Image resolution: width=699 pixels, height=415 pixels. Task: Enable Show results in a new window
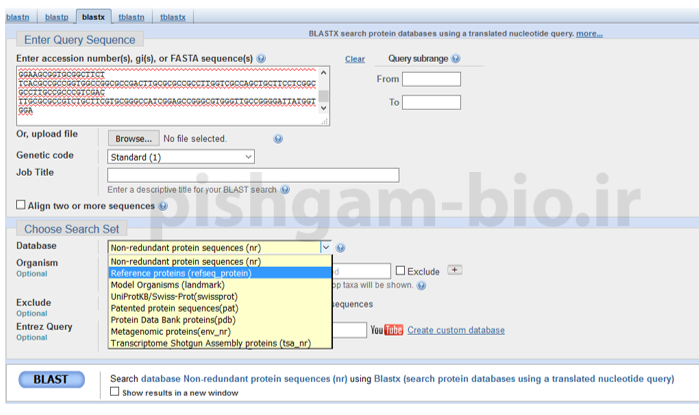pyautogui.click(x=113, y=393)
